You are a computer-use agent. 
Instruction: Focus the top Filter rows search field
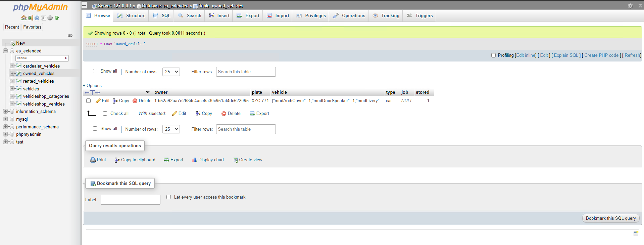tap(246, 72)
